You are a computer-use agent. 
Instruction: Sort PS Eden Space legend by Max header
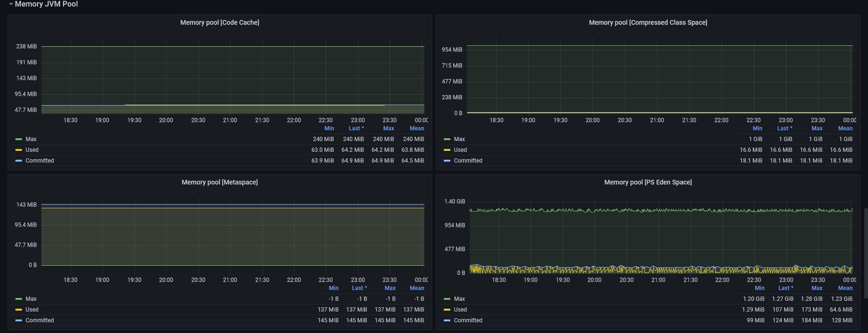point(817,288)
